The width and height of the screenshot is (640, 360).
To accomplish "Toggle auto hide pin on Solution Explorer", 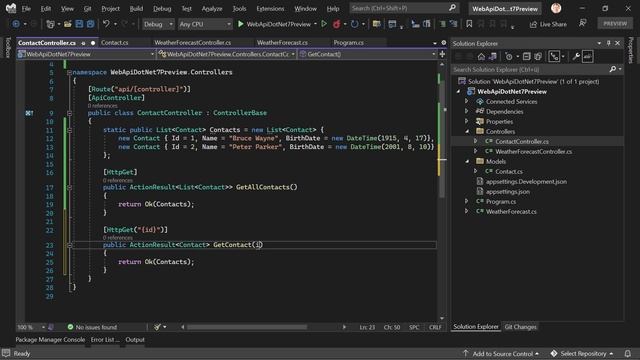I will coord(609,43).
